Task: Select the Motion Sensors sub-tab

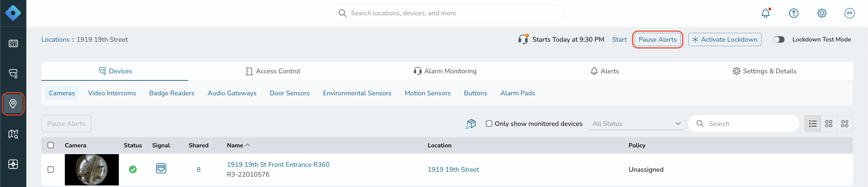Action: pos(427,93)
